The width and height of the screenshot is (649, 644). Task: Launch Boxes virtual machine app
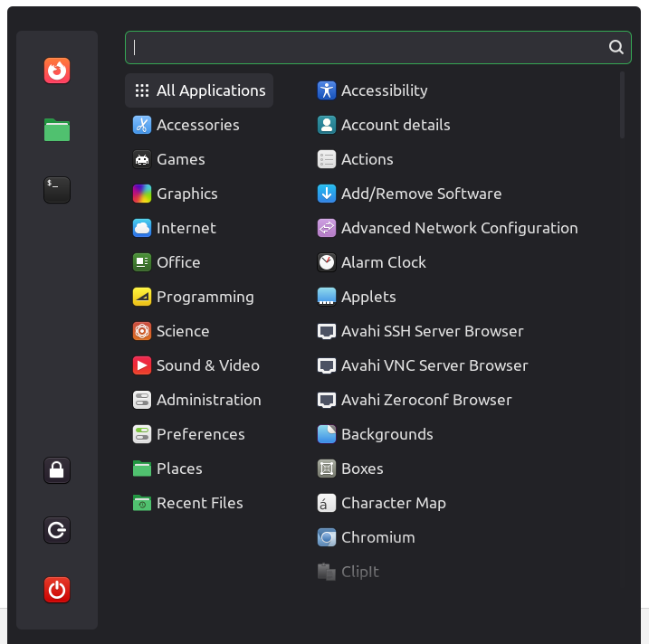tap(361, 469)
